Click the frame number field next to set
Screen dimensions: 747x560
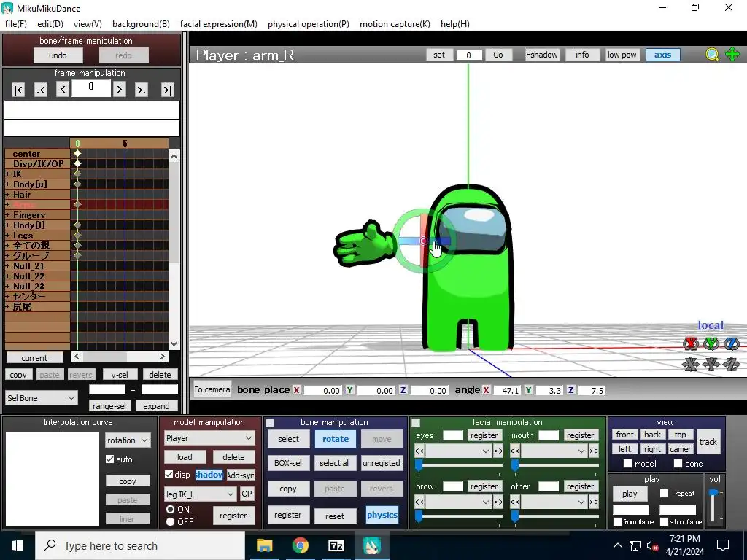click(469, 55)
